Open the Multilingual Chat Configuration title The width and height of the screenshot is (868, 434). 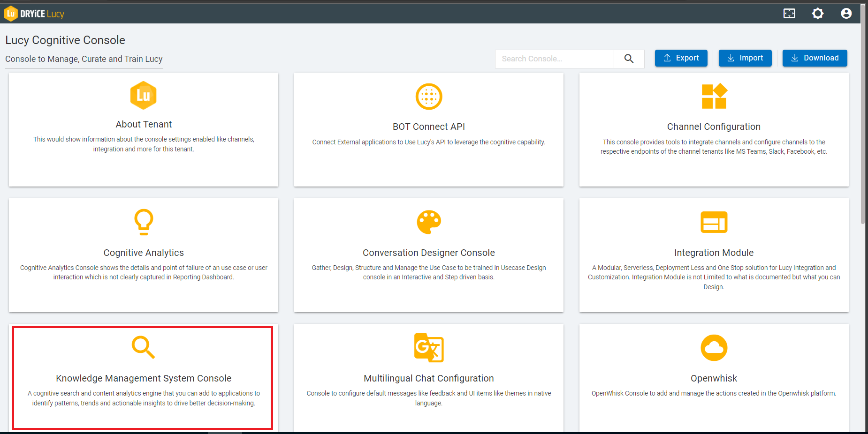(x=429, y=378)
